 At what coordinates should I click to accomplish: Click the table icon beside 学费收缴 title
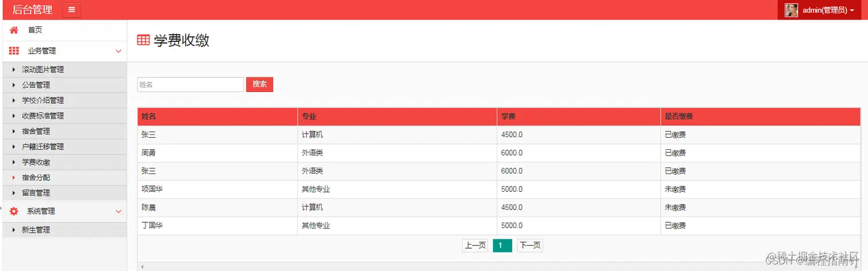coord(144,40)
